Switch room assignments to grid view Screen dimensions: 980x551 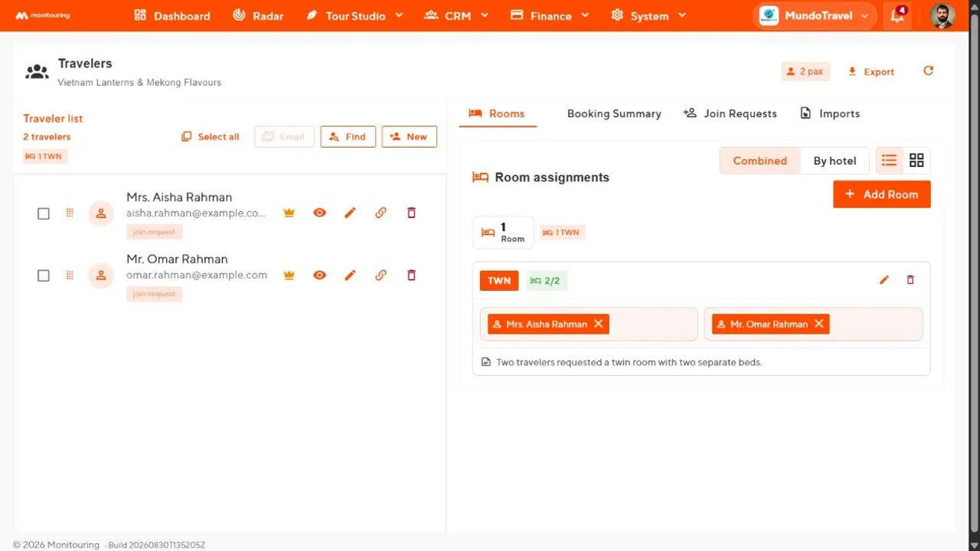[x=916, y=161]
